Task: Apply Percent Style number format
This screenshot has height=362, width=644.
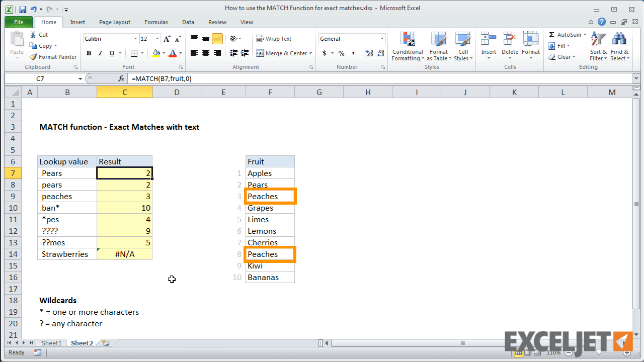Action: point(341,52)
